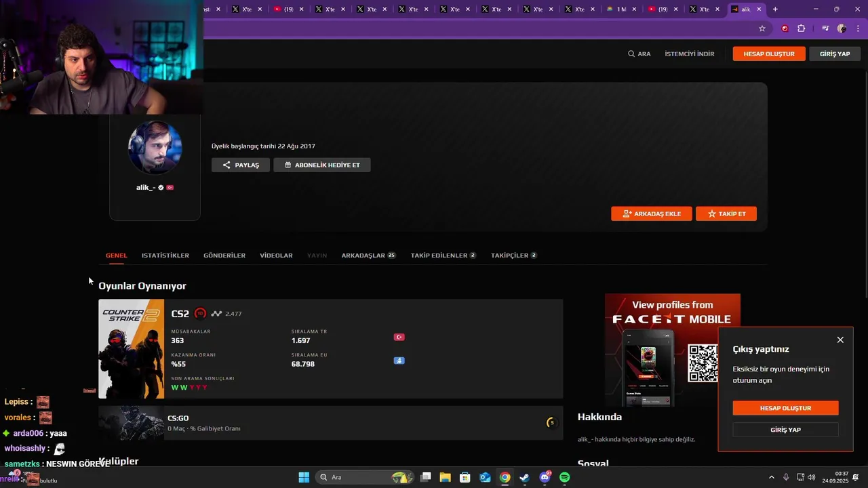868x488 pixels.
Task: Open the Windows Start menu
Action: pos(304,477)
